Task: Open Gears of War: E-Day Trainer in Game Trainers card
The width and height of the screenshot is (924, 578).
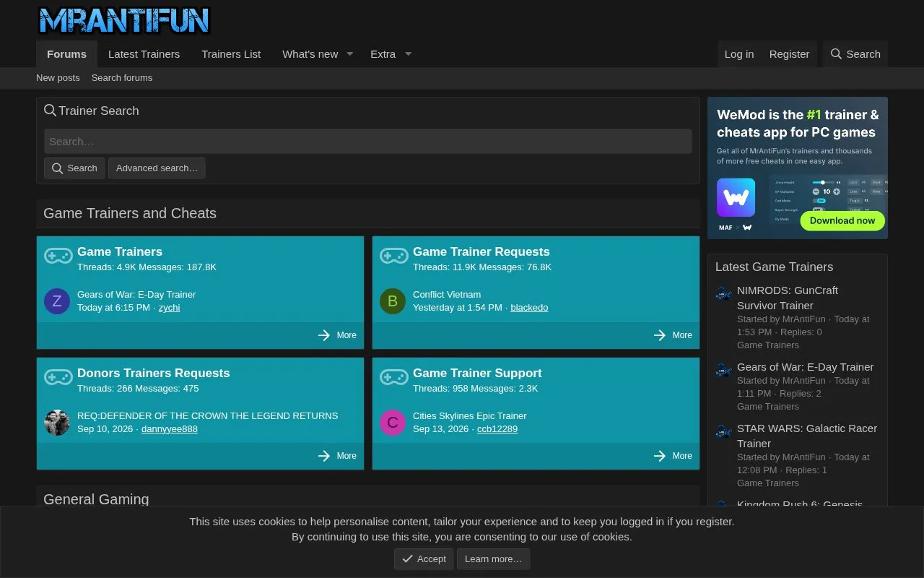Action: click(x=136, y=295)
